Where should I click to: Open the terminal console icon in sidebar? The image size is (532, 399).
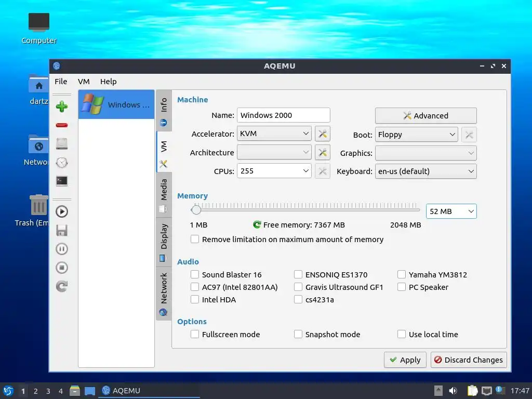pyautogui.click(x=62, y=181)
